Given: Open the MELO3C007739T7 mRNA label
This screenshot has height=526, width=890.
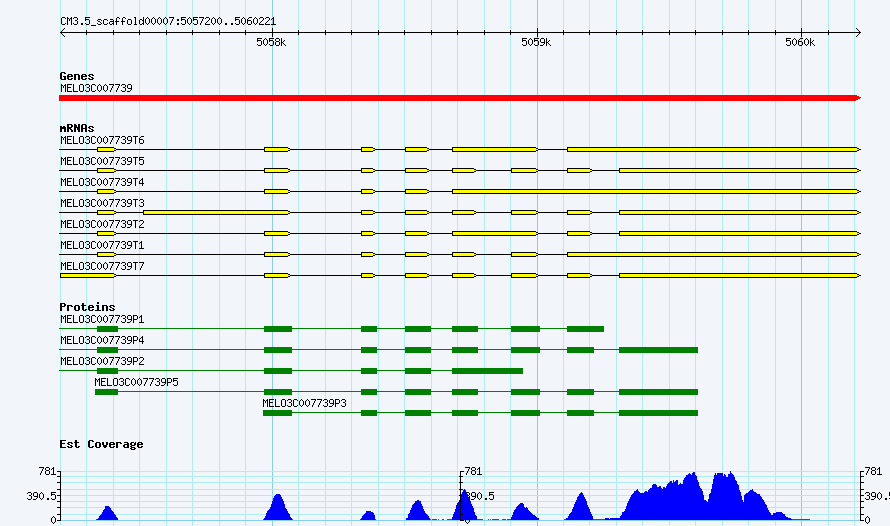Looking at the screenshot, I should (x=102, y=266).
